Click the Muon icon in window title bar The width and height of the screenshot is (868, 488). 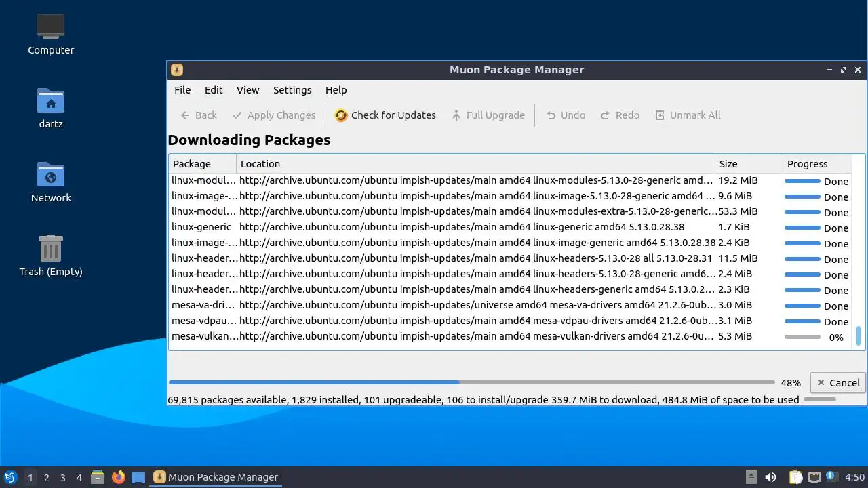coord(177,70)
